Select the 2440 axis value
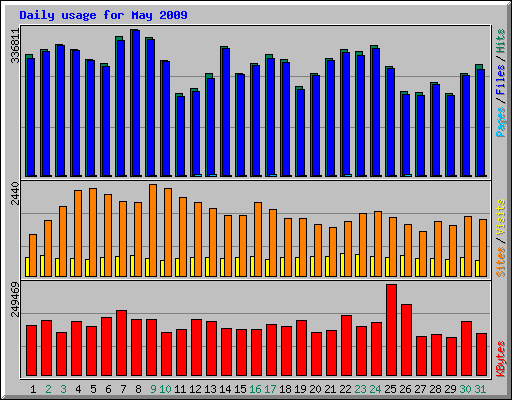Viewport: 512px width, 400px height. (x=15, y=193)
